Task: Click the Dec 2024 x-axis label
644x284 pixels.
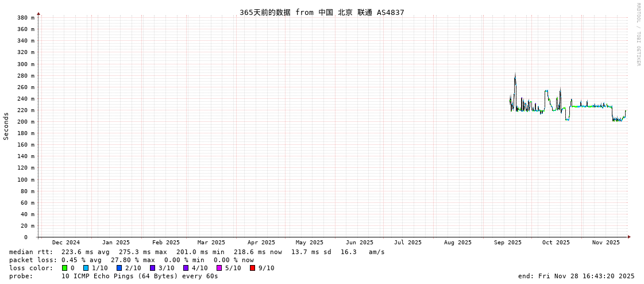Action: [x=66, y=243]
